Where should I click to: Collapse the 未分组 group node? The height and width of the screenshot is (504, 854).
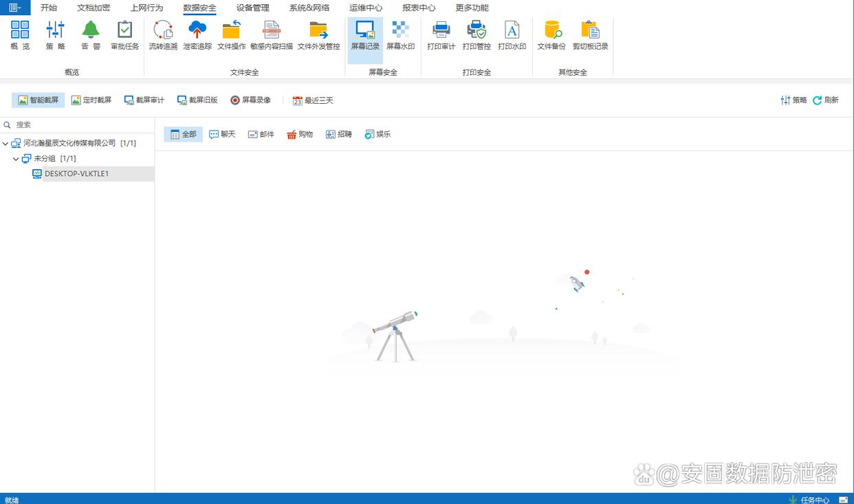(17, 159)
